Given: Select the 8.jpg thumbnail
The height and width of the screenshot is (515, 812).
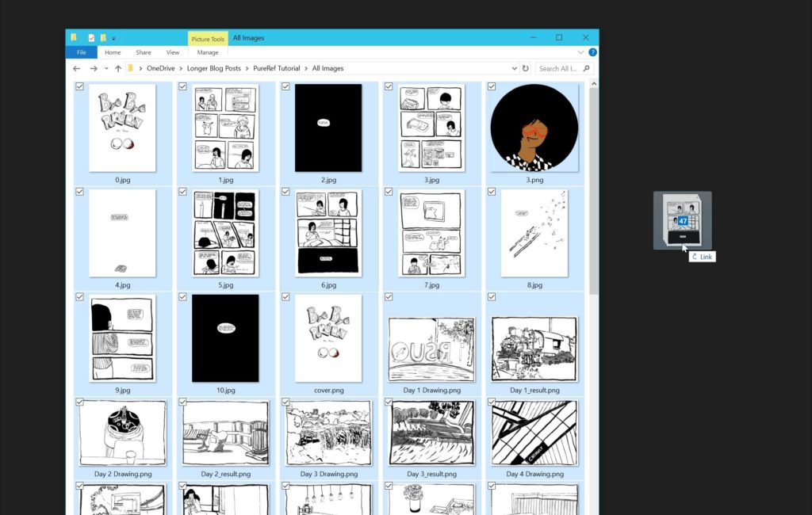Looking at the screenshot, I should coord(534,233).
